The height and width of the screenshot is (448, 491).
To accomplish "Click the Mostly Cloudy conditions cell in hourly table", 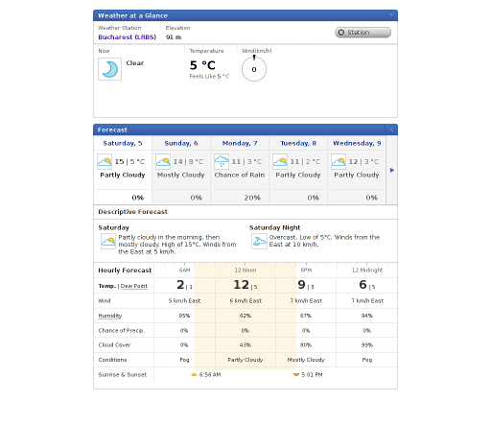I will coord(306,360).
